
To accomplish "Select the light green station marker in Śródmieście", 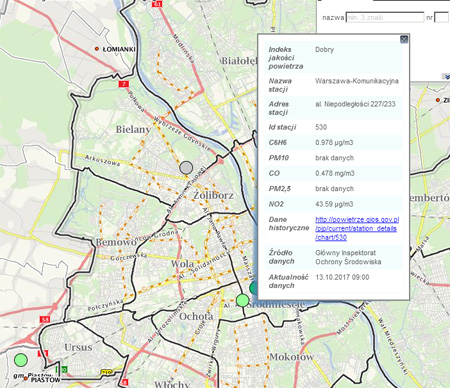I will [x=242, y=300].
